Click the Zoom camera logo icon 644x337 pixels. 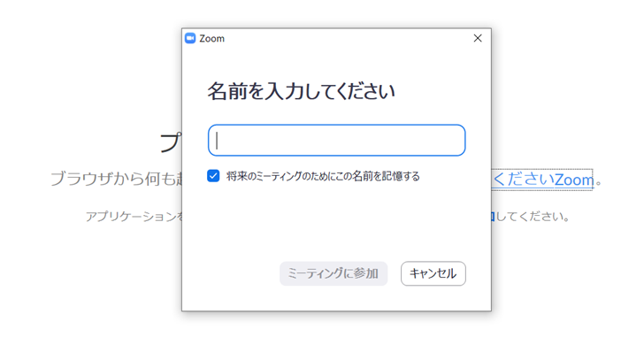(x=190, y=38)
